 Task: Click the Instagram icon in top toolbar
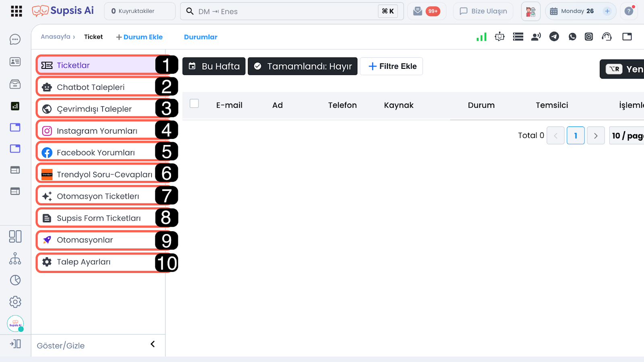coord(589,37)
